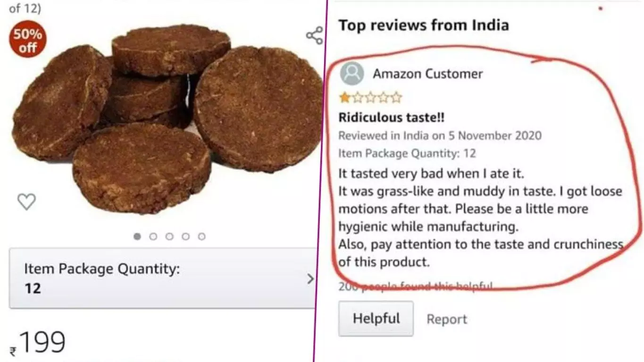
Task: Select the first image carousel dot
Action: tap(137, 236)
